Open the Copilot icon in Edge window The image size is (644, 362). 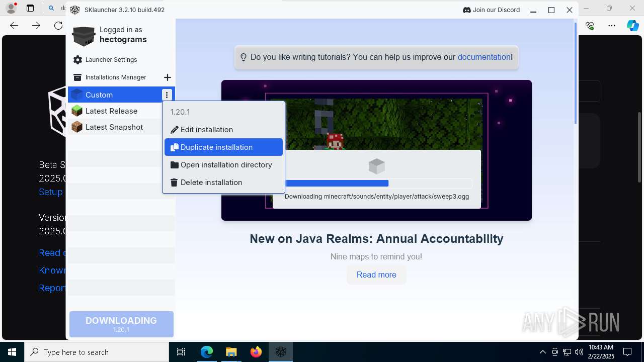[632, 26]
